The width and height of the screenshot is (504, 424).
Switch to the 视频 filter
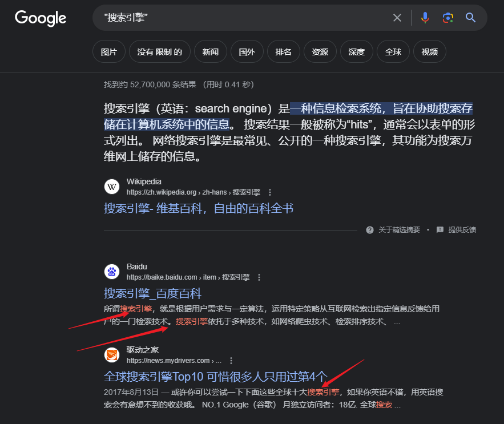coord(430,52)
